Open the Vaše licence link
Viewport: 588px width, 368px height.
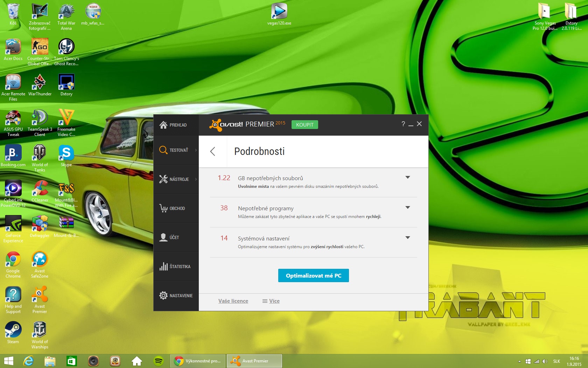[x=233, y=301]
